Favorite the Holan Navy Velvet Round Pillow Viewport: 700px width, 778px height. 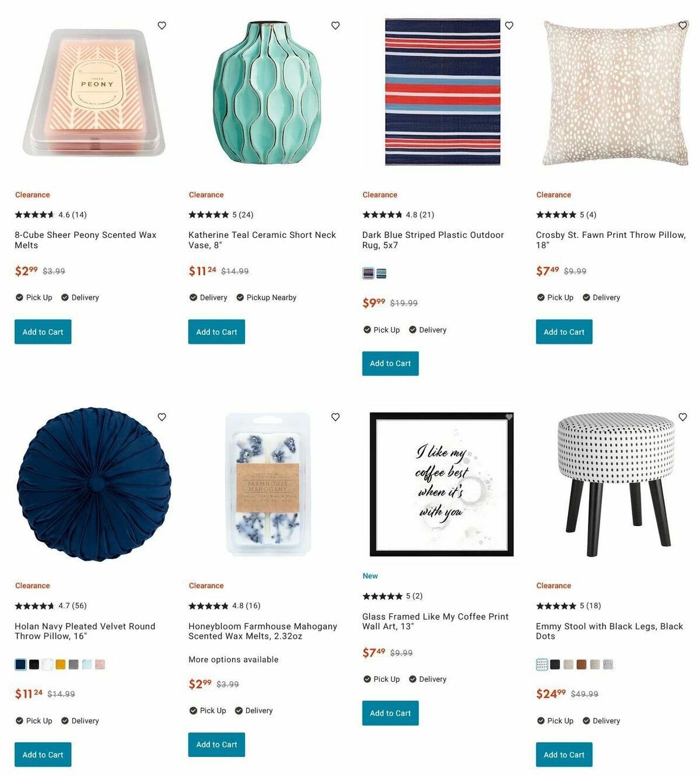click(162, 417)
